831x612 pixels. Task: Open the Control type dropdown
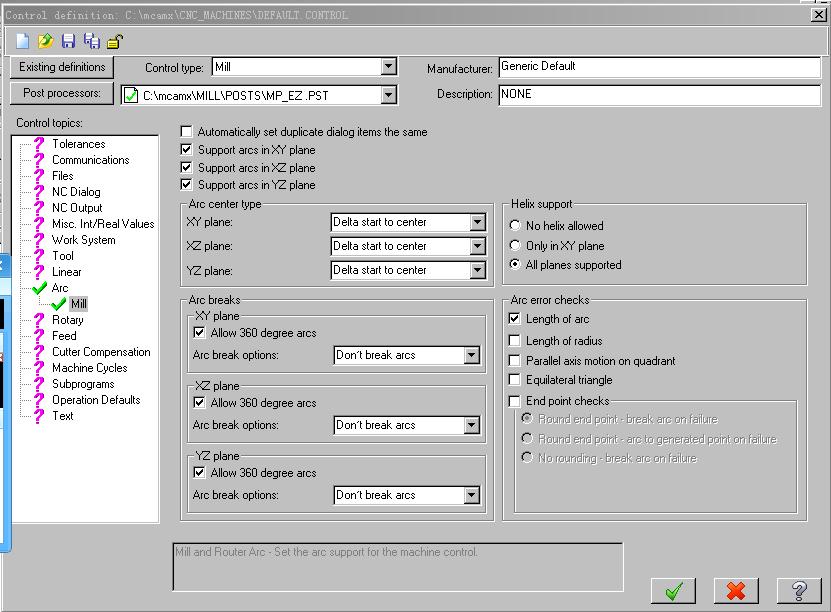[x=388, y=67]
